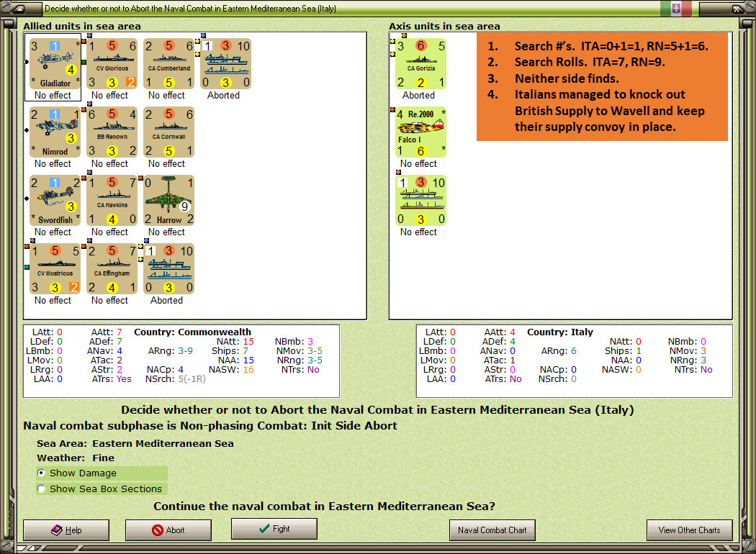Click 'Country: Commonwealth' heading text

coord(192,332)
